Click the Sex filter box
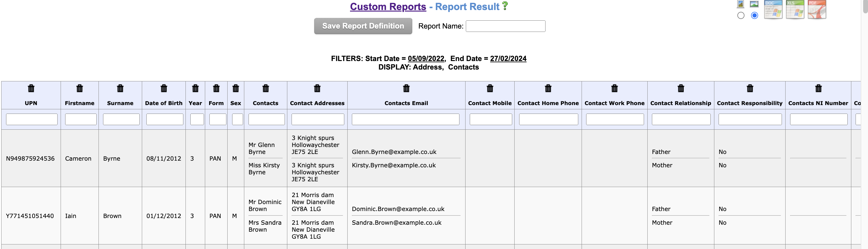The image size is (868, 249). pos(238,119)
